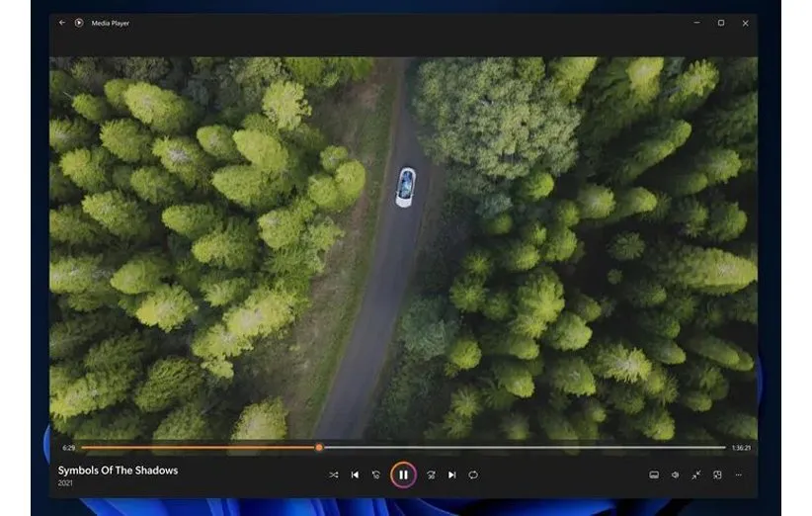Image resolution: width=812 pixels, height=516 pixels.
Task: Skip forward 30 seconds
Action: (431, 474)
